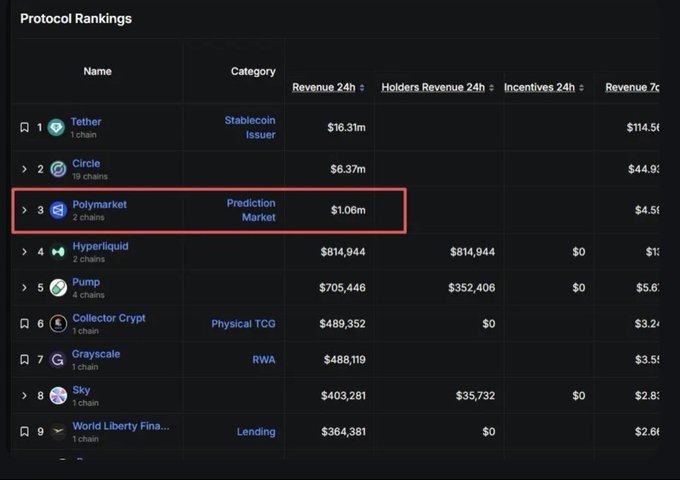Viewport: 680px width, 480px height.
Task: Bookmark the Collector Crypt row
Action: click(x=24, y=324)
